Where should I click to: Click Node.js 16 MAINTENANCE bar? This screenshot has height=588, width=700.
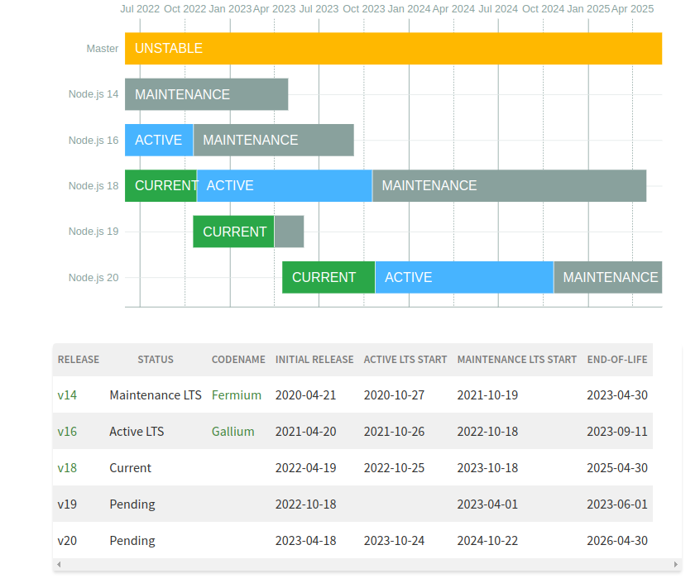(274, 140)
